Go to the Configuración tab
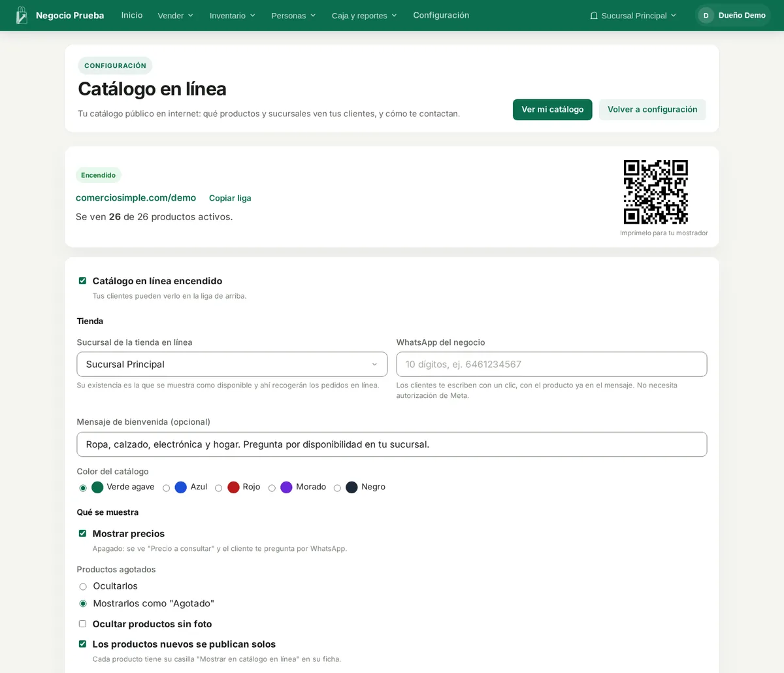Viewport: 784px width, 673px height. [x=441, y=15]
